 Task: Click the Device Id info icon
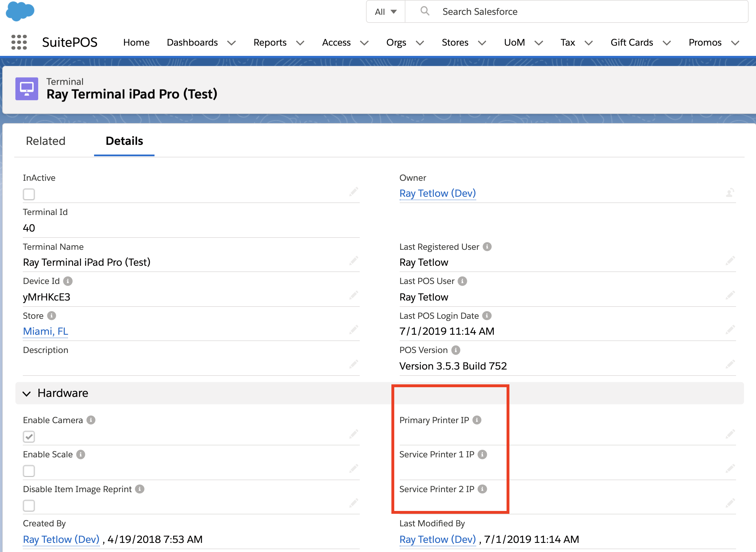68,281
